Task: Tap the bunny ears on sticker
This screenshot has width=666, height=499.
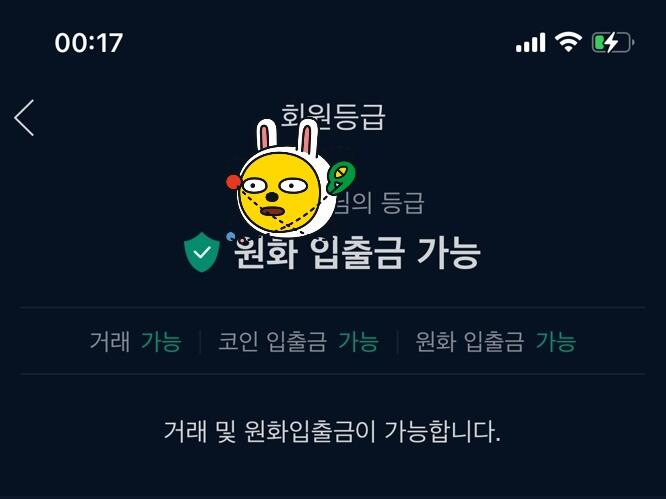Action: (x=288, y=135)
